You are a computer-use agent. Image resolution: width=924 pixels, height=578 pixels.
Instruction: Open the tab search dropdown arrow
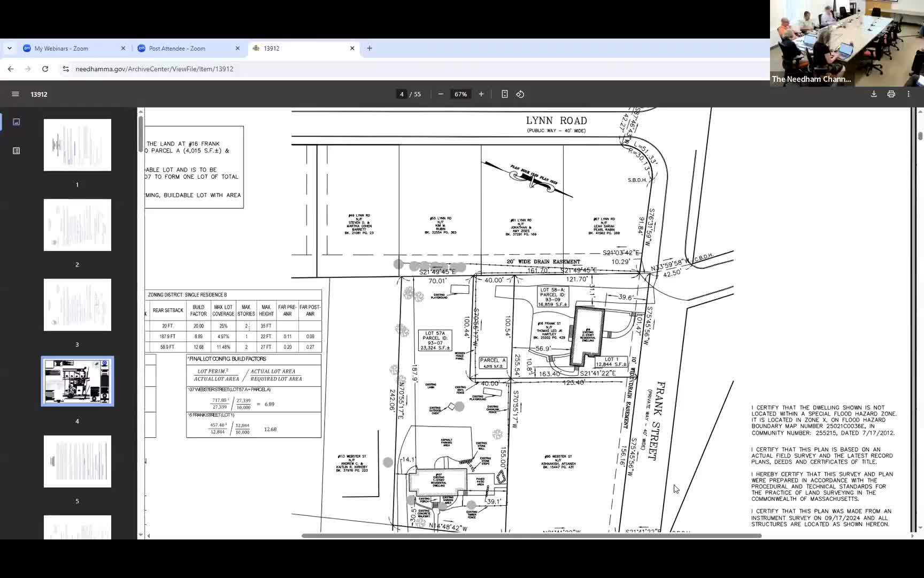pos(10,48)
